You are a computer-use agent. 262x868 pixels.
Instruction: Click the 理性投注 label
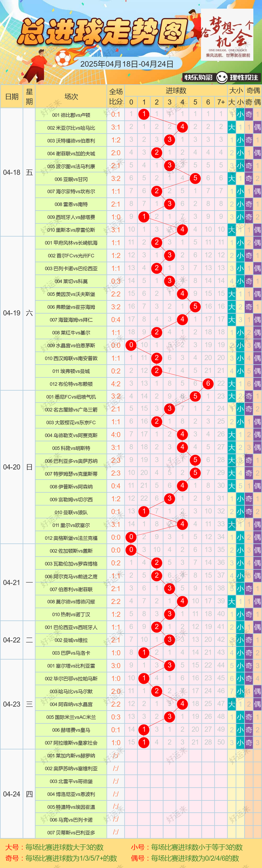point(244,77)
